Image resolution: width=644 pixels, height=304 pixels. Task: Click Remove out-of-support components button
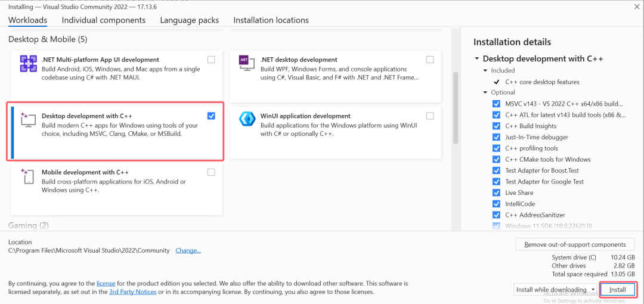click(575, 244)
